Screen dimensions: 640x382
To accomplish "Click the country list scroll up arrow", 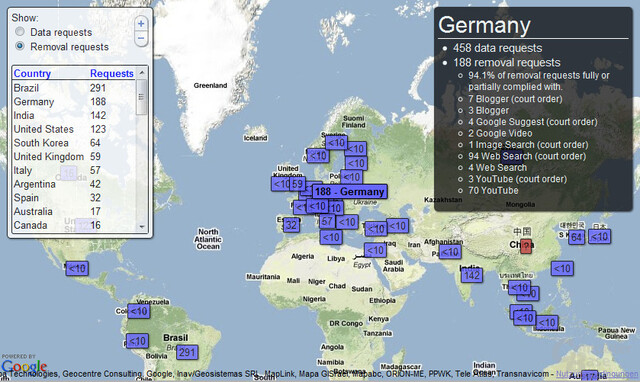I will tap(142, 72).
